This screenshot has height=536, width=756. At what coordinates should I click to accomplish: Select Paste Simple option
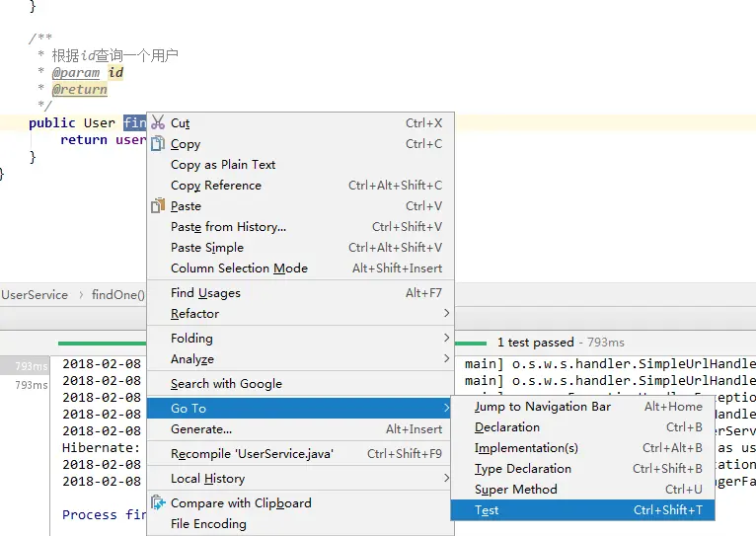pos(301,248)
